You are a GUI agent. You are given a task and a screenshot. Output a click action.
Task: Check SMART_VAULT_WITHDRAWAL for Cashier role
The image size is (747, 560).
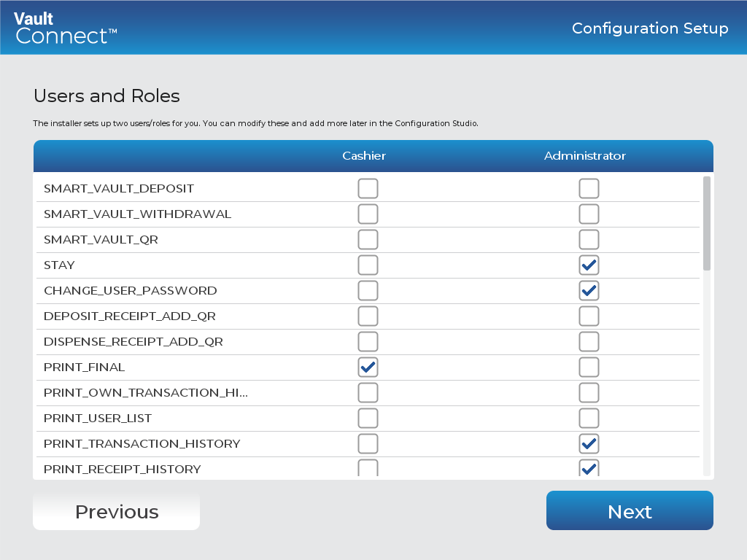tap(368, 214)
